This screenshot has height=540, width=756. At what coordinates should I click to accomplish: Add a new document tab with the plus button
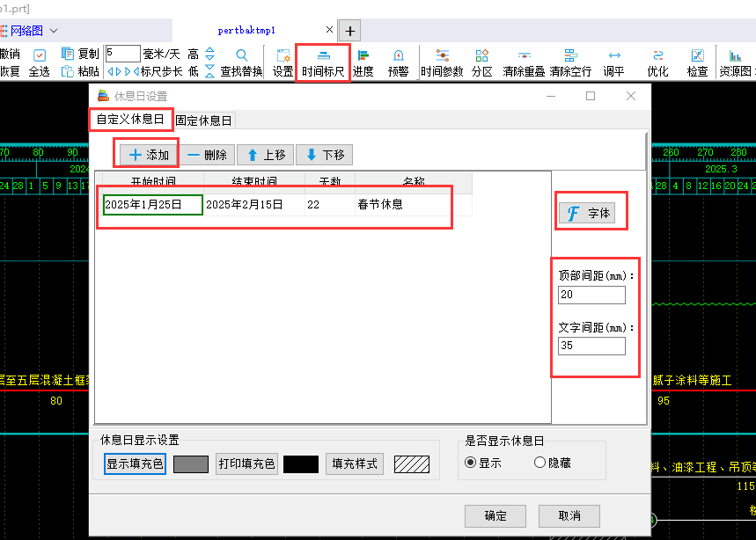(350, 32)
